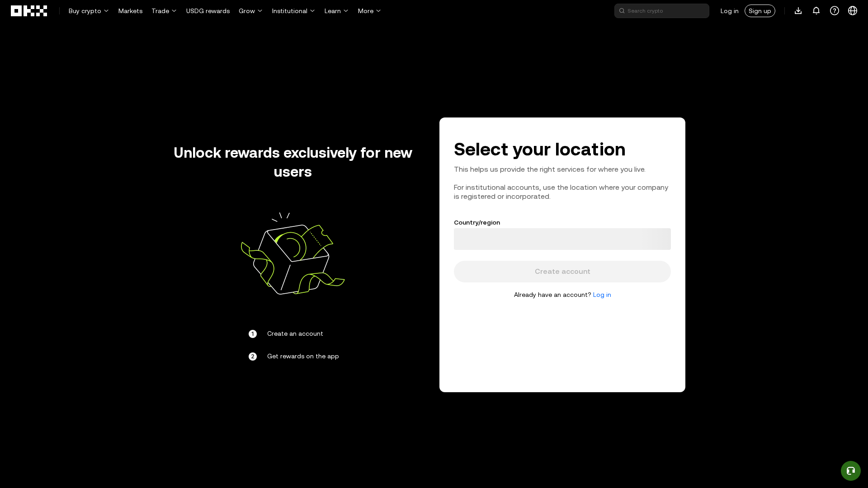The height and width of the screenshot is (488, 868).
Task: Click the Create account button
Action: (562, 272)
